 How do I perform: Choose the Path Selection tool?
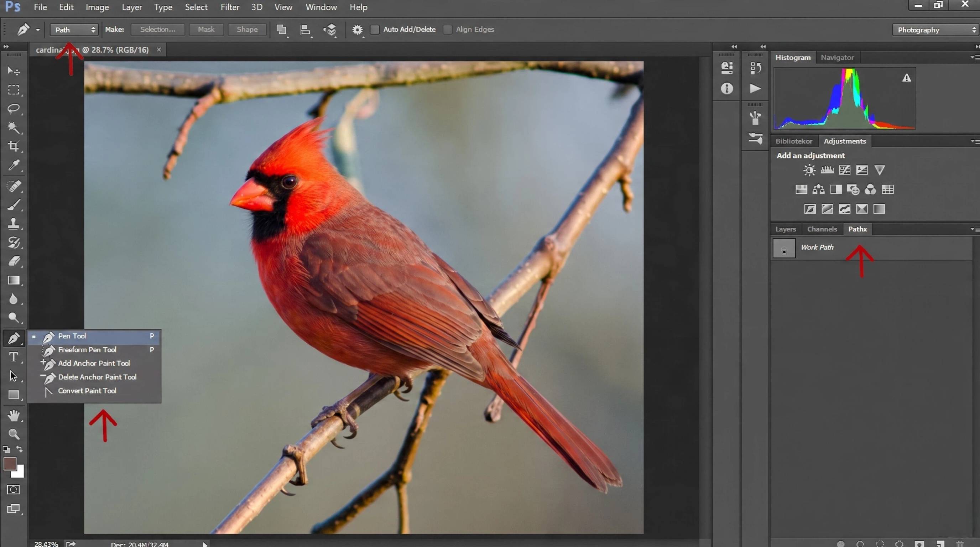coord(14,376)
